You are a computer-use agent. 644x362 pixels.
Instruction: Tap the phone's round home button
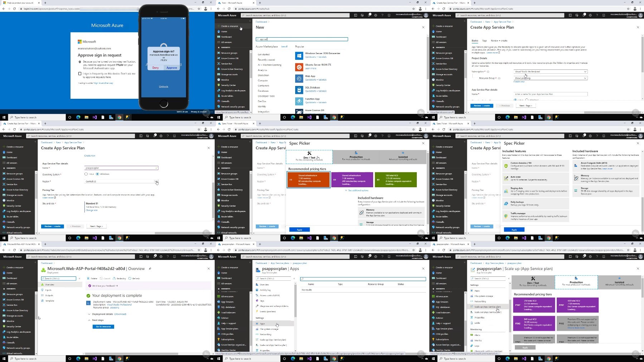pyautogui.click(x=164, y=104)
